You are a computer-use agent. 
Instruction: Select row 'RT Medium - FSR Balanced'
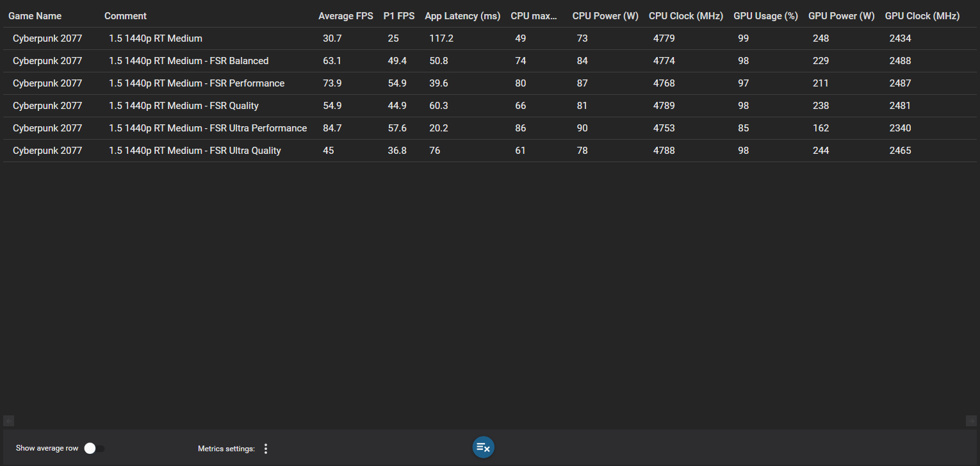pyautogui.click(x=490, y=61)
